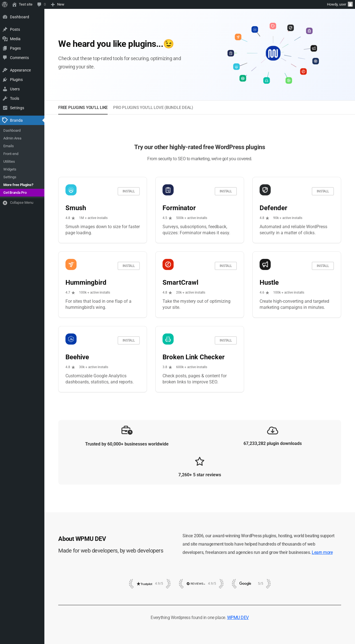This screenshot has height=644, width=355.
Task: Install the Hustle plugin
Action: [x=323, y=266]
